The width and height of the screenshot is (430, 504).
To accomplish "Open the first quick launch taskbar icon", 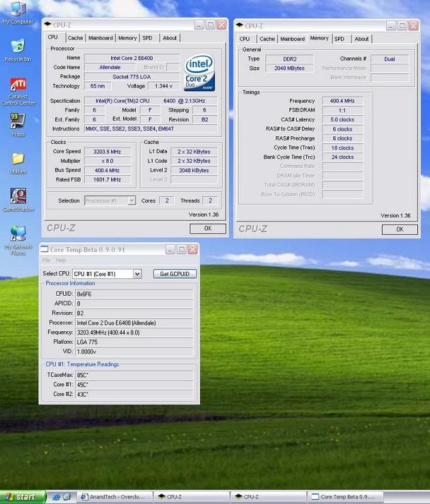I will pyautogui.click(x=56, y=496).
